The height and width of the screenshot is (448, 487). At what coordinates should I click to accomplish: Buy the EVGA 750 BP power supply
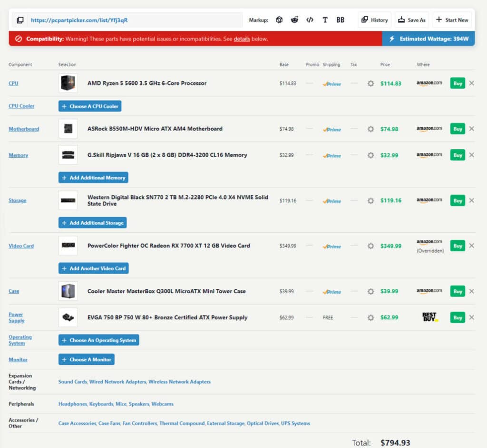(x=458, y=317)
